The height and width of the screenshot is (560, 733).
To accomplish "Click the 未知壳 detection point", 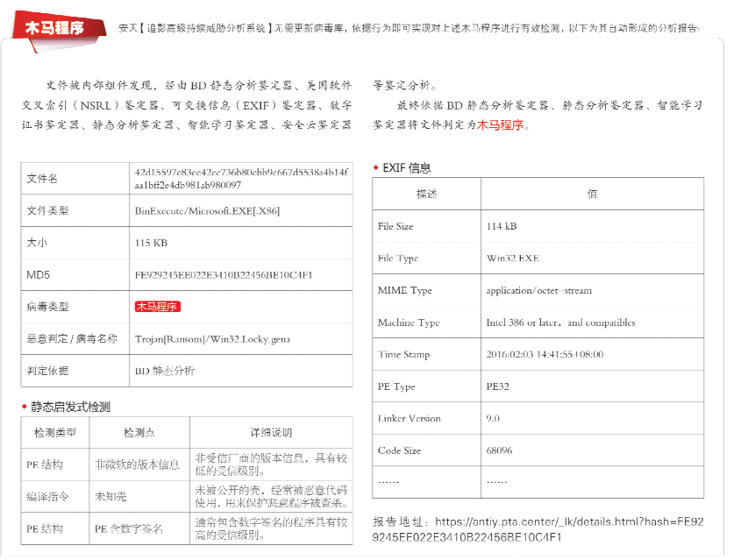I will point(110,497).
